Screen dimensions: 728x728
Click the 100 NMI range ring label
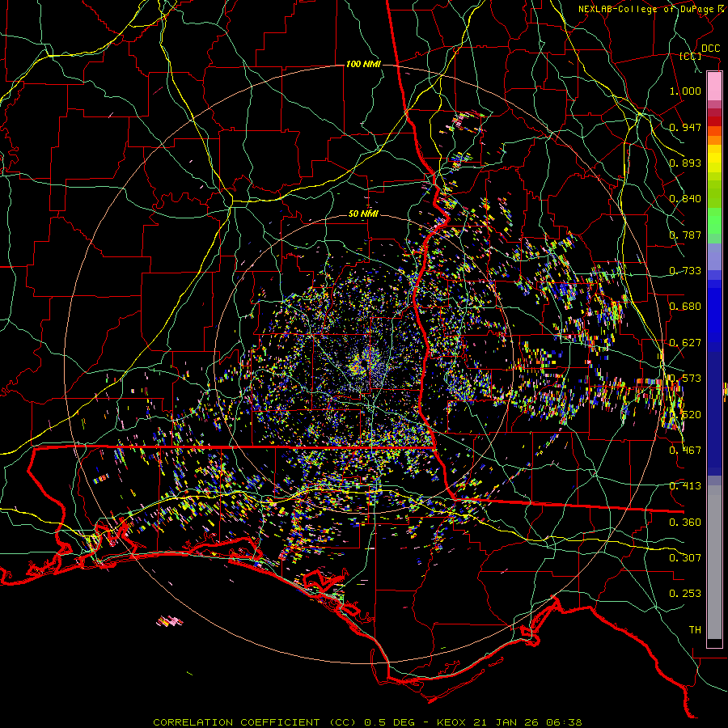pyautogui.click(x=363, y=64)
